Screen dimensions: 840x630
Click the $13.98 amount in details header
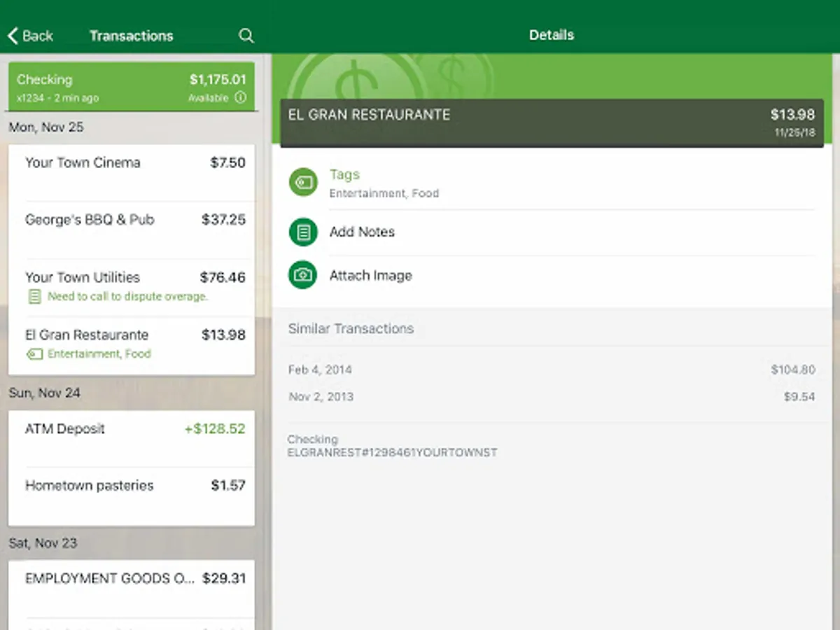coord(792,115)
